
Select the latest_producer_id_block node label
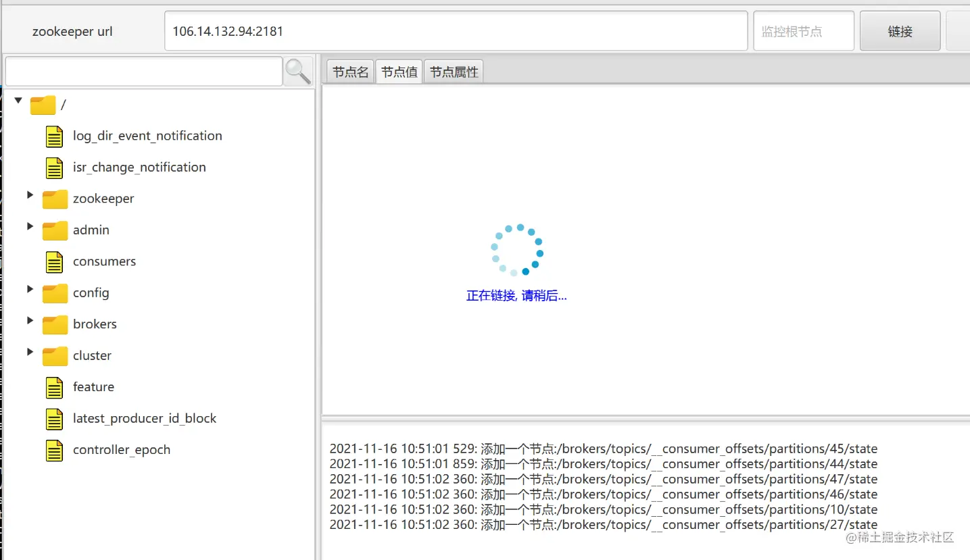145,418
